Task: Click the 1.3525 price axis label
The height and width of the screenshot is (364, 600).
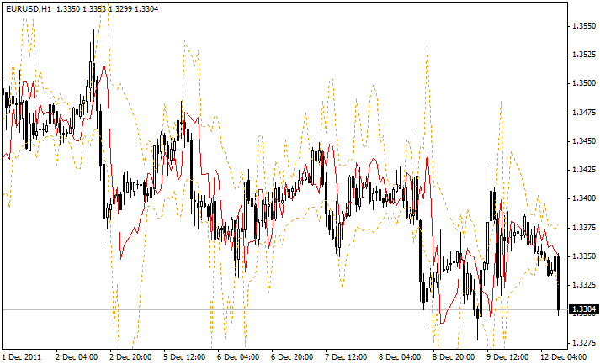Action: (x=583, y=55)
